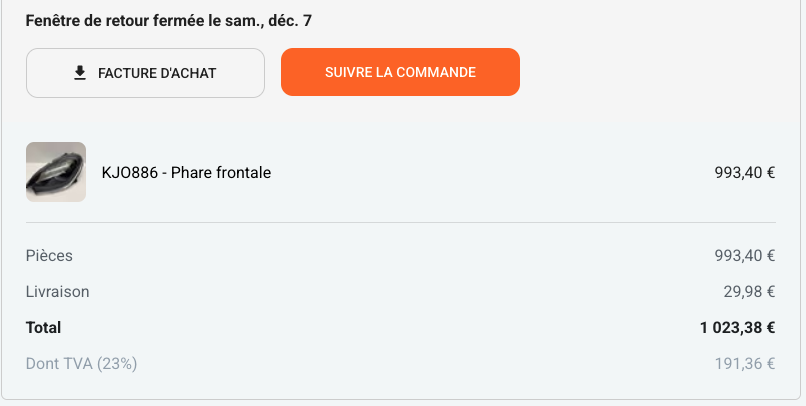This screenshot has width=806, height=406.
Task: Select the VAT amount 191,36 €
Action: [744, 363]
